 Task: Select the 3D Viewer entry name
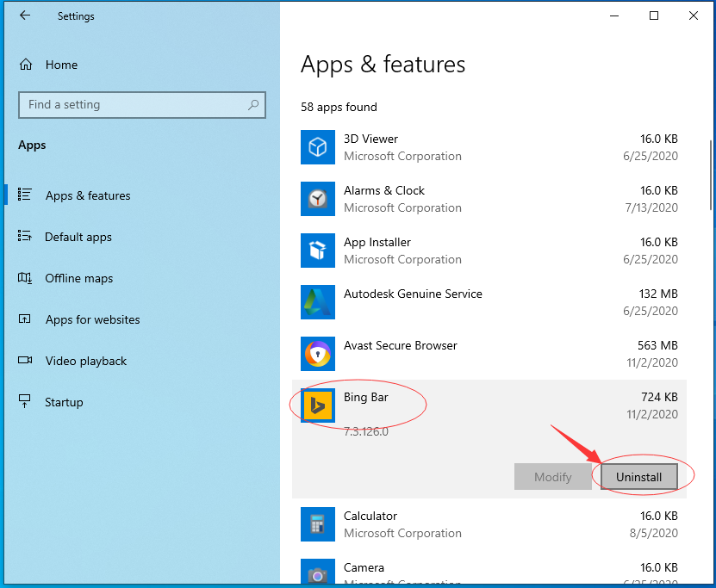pyautogui.click(x=370, y=139)
